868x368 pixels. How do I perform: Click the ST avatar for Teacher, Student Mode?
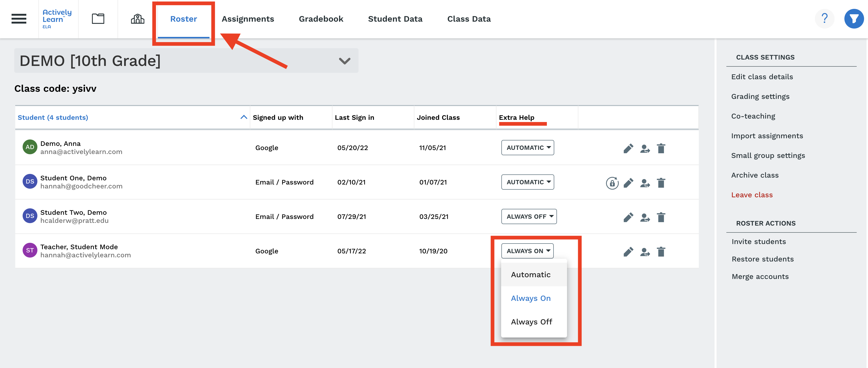pos(30,250)
